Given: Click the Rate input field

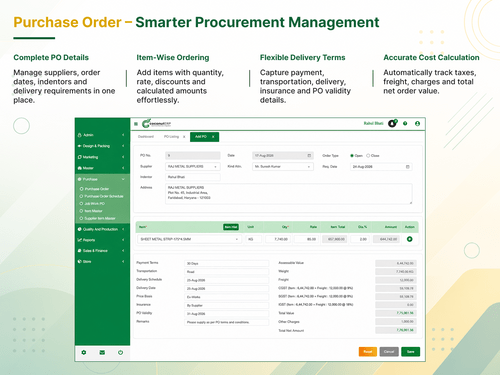Looking at the screenshot, I should [306, 239].
